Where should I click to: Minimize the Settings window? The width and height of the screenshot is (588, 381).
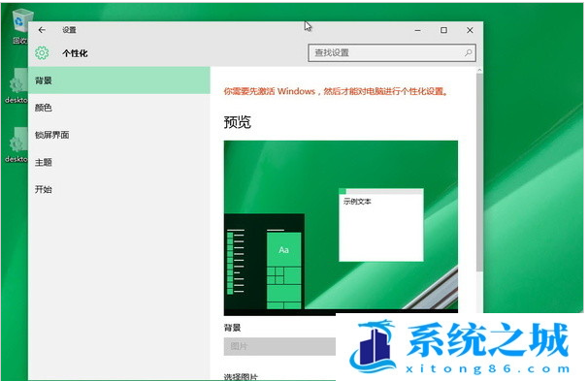pos(418,30)
